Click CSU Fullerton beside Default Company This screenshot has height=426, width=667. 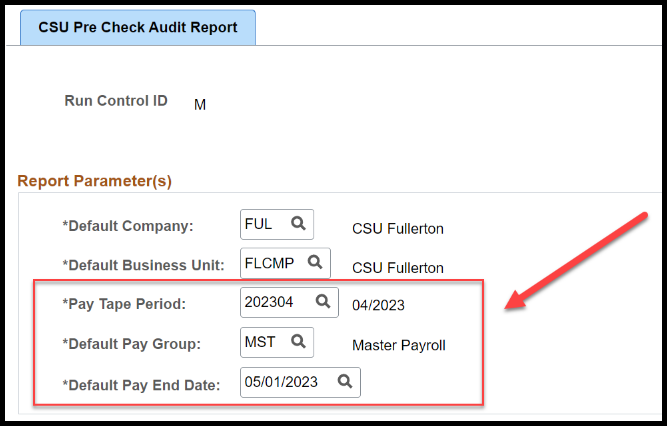398,229
